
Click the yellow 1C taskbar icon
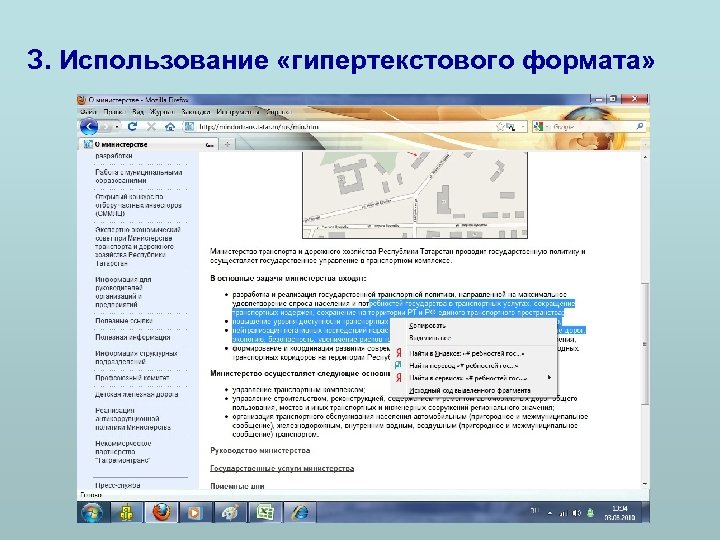coord(126,512)
